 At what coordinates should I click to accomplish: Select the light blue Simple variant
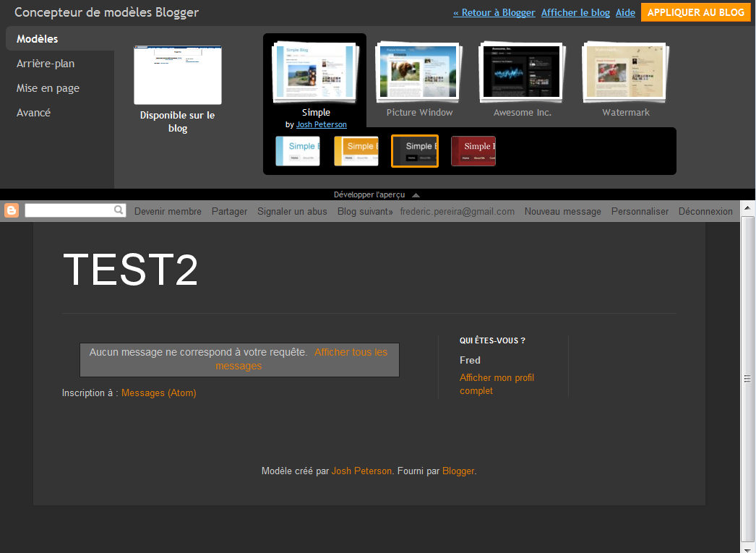pos(298,151)
